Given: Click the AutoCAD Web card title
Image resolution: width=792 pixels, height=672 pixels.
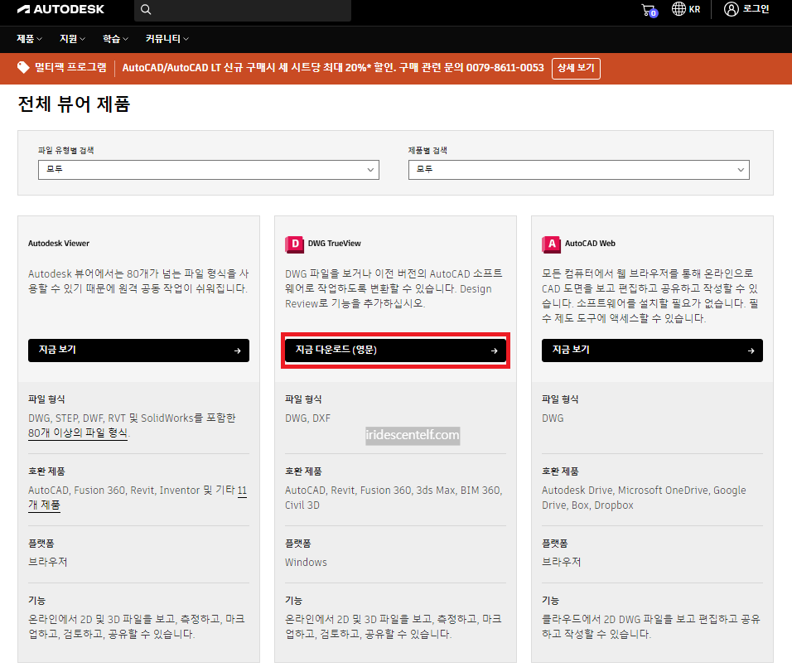Looking at the screenshot, I should click(x=590, y=244).
